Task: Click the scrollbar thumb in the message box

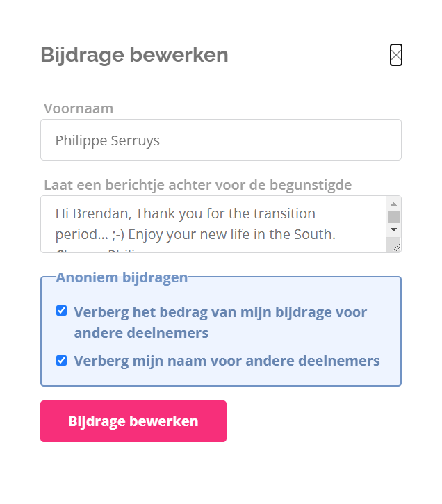Action: pyautogui.click(x=393, y=216)
